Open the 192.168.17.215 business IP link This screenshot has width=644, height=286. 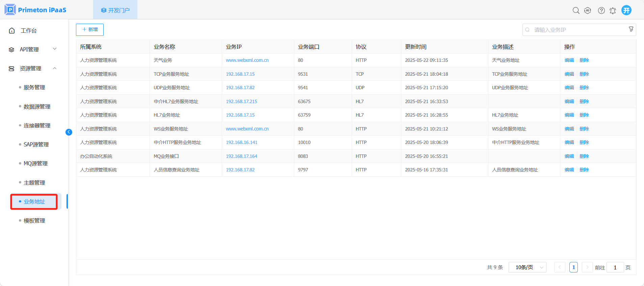coord(241,101)
